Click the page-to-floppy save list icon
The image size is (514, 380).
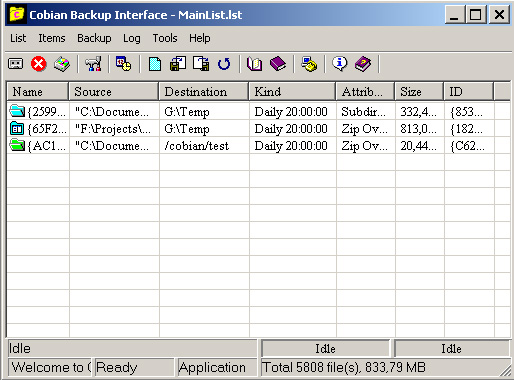pos(201,64)
